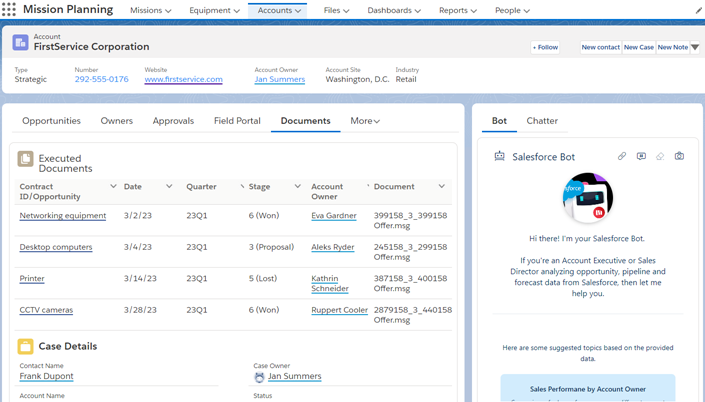This screenshot has width=705, height=402.
Task: Click the camera icon in Bot panel
Action: point(679,157)
